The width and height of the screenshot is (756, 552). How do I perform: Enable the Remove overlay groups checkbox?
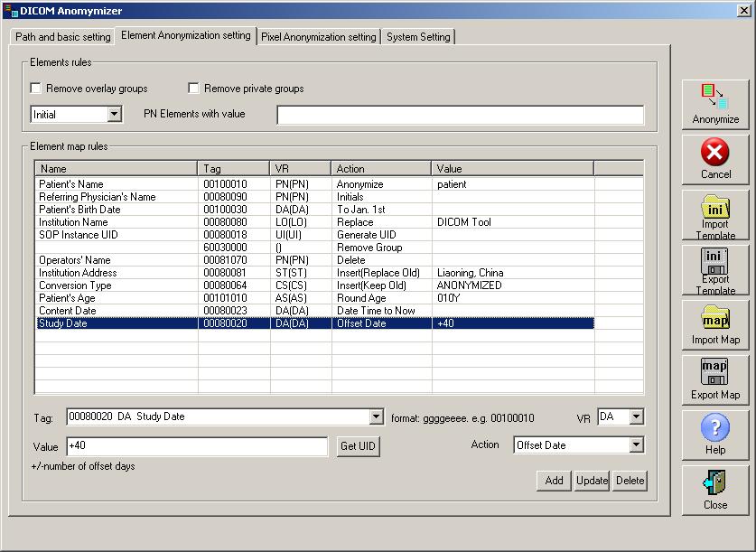tap(34, 88)
